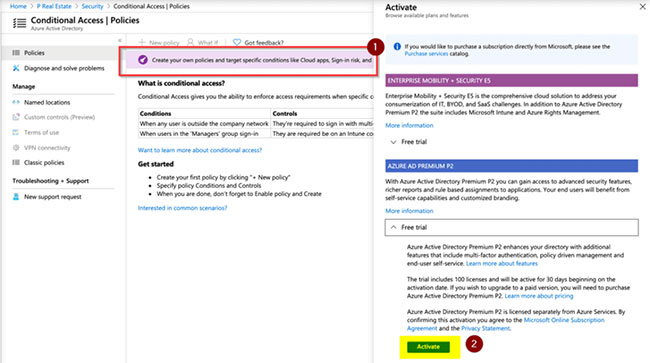Open the Privacy Statement link
This screenshot has height=363, width=650.
pos(485,328)
